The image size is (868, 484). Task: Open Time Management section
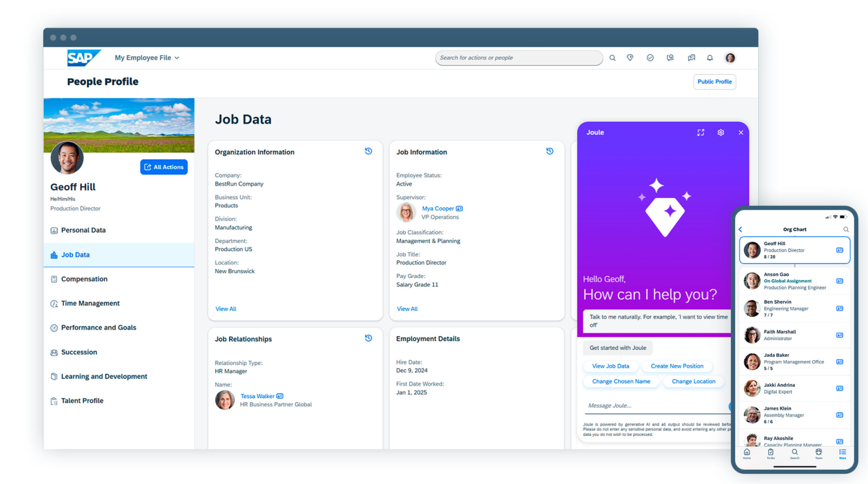119,303
